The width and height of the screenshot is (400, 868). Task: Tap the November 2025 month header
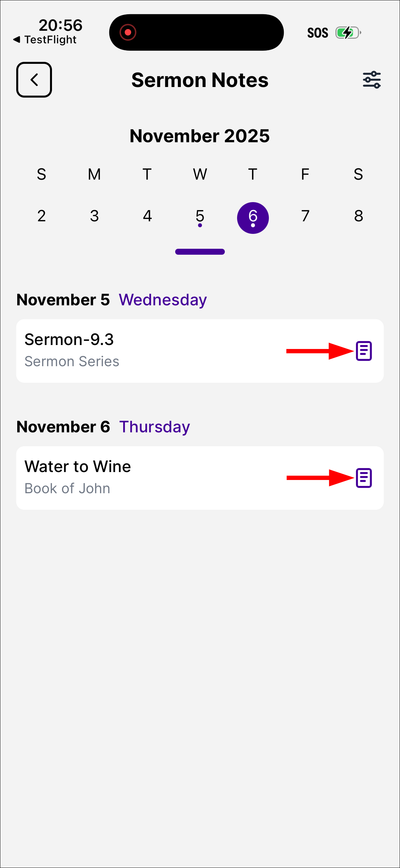200,136
